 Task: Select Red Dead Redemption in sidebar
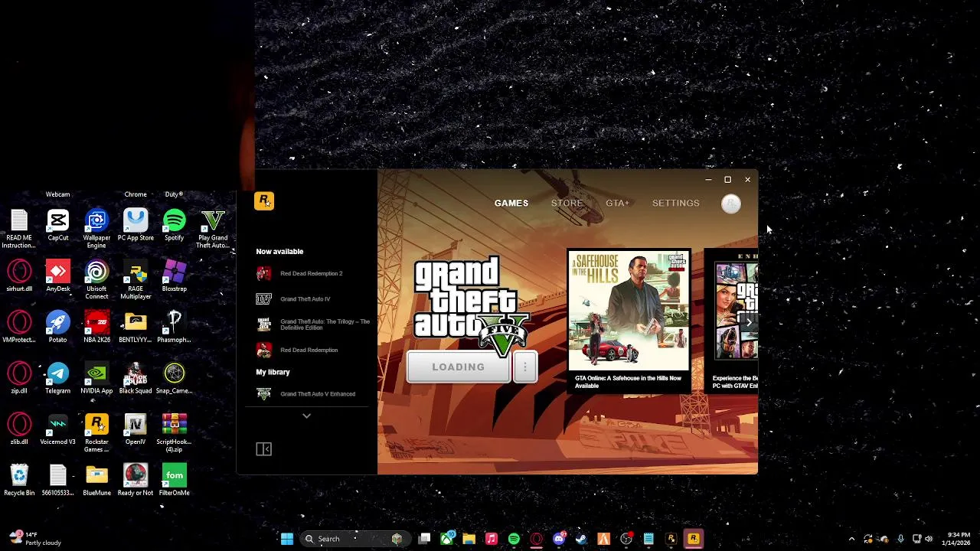pyautogui.click(x=297, y=350)
